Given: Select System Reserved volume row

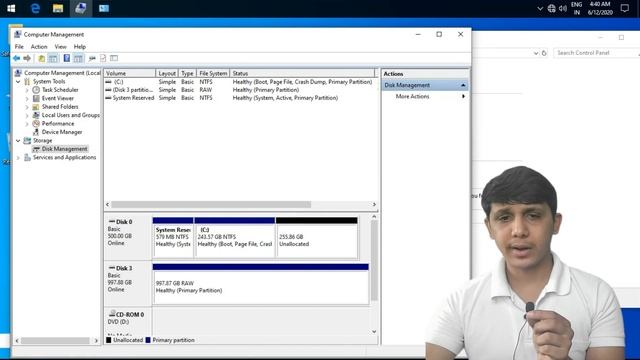Looking at the screenshot, I should click(x=240, y=98).
